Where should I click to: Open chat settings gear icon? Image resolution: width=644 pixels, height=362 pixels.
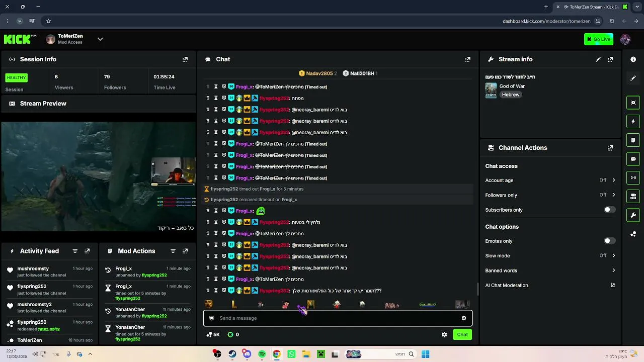[444, 334]
